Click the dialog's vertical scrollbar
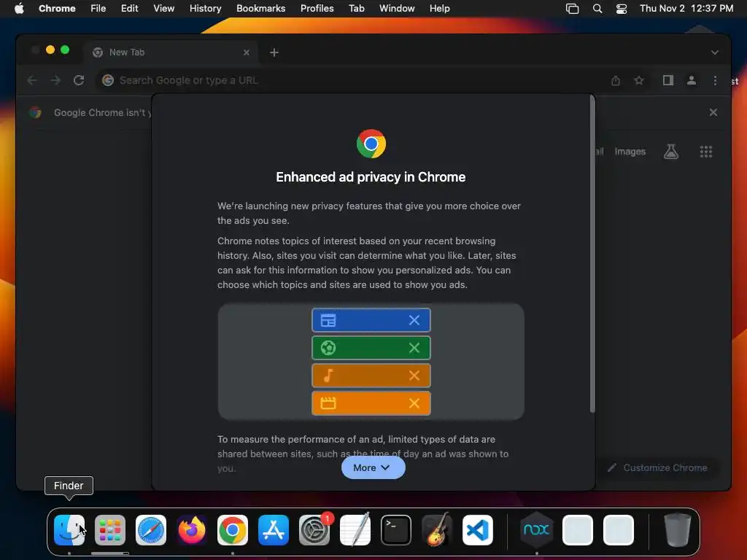Screen dimensions: 747x560 pos(592,254)
